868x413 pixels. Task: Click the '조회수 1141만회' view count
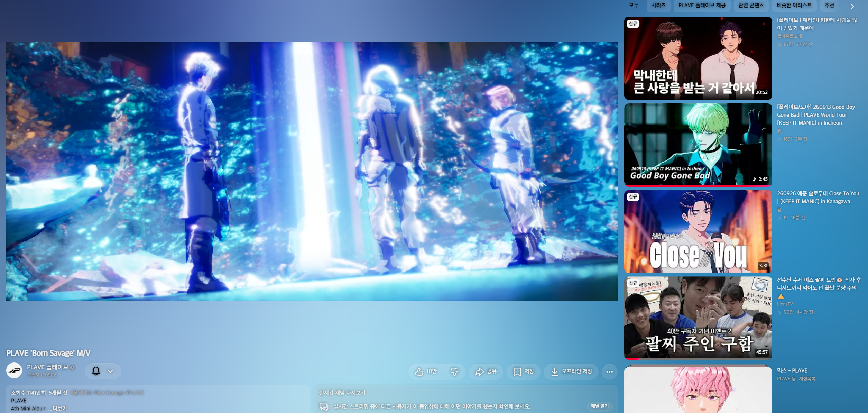[x=28, y=393]
